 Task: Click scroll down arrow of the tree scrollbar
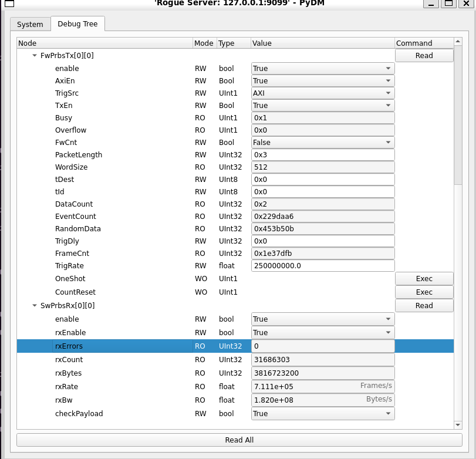458,424
